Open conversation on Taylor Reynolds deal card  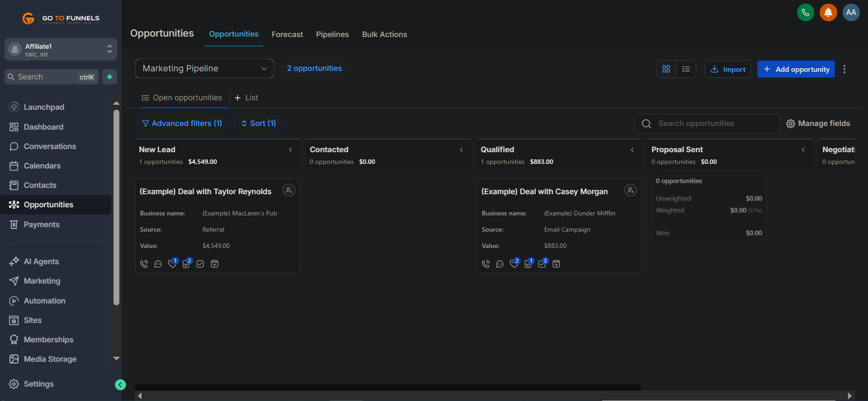point(158,264)
